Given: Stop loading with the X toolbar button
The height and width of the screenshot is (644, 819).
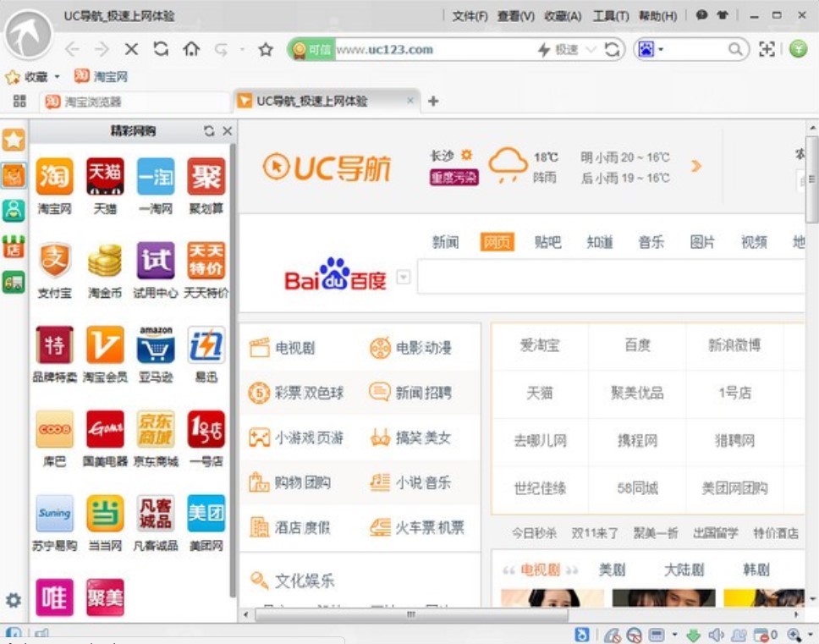Looking at the screenshot, I should [x=131, y=49].
